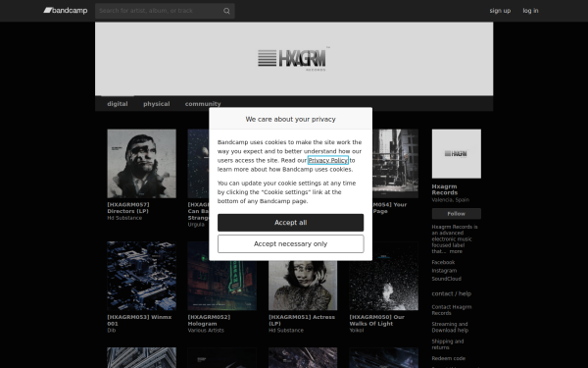Click the search magnifier icon
The height and width of the screenshot is (368, 588).
tap(226, 11)
